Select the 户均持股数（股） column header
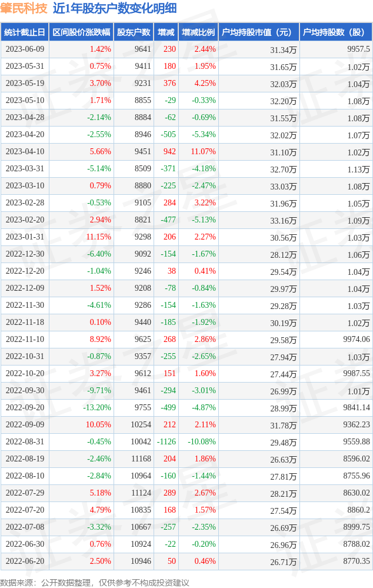The height and width of the screenshot is (588, 373). coord(335,32)
